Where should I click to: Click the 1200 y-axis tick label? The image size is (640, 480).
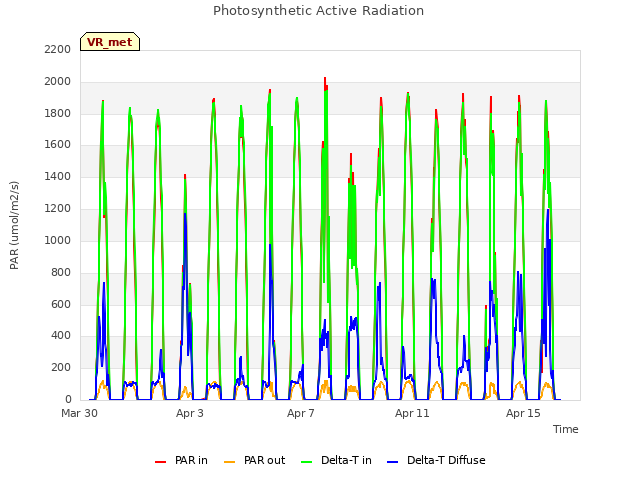(x=58, y=209)
